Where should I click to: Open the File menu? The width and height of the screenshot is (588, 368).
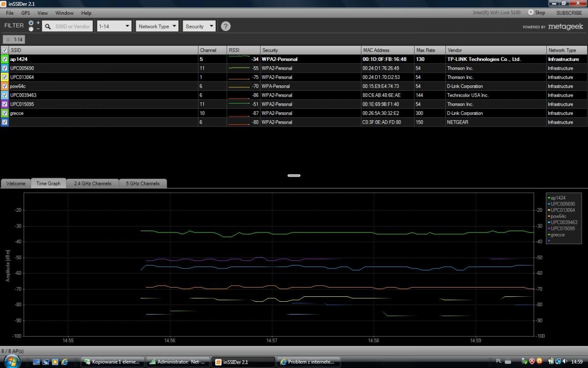(10, 13)
